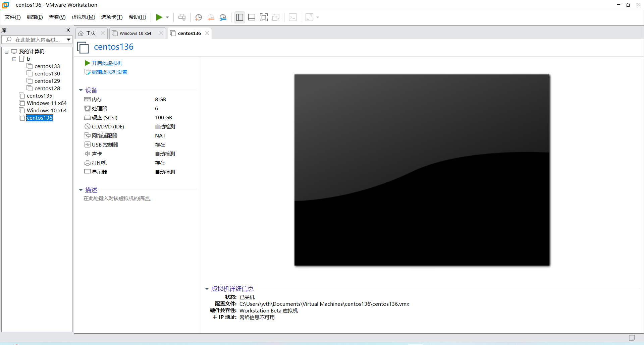
Task: Open the 查看(V) menu
Action: [x=57, y=17]
